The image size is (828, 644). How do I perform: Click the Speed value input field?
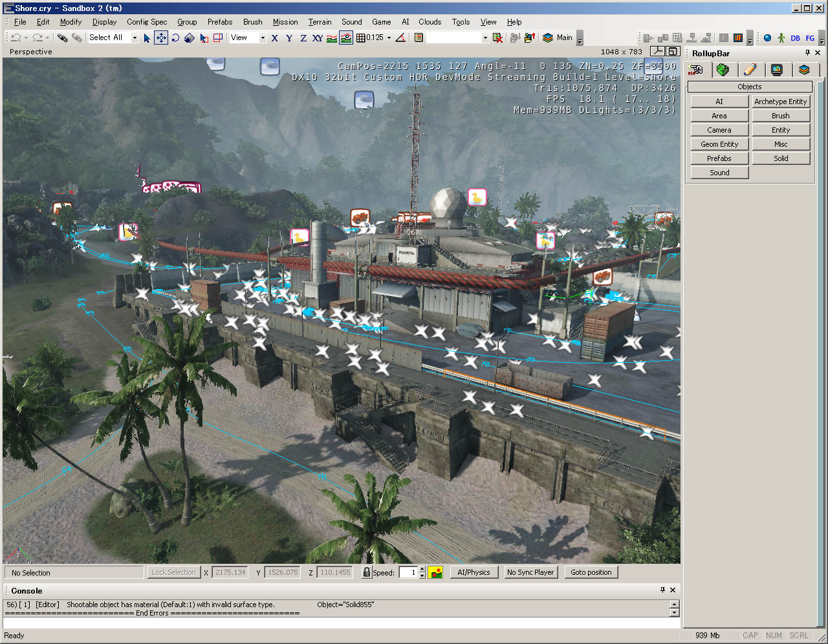408,572
